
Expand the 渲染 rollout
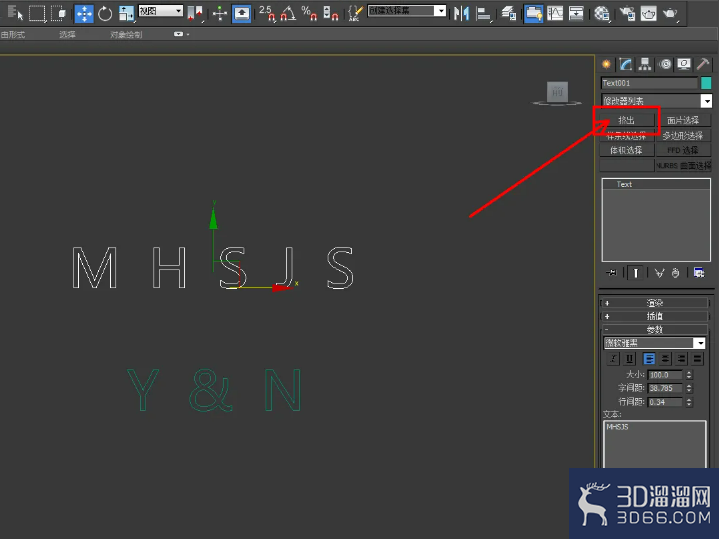tap(655, 303)
